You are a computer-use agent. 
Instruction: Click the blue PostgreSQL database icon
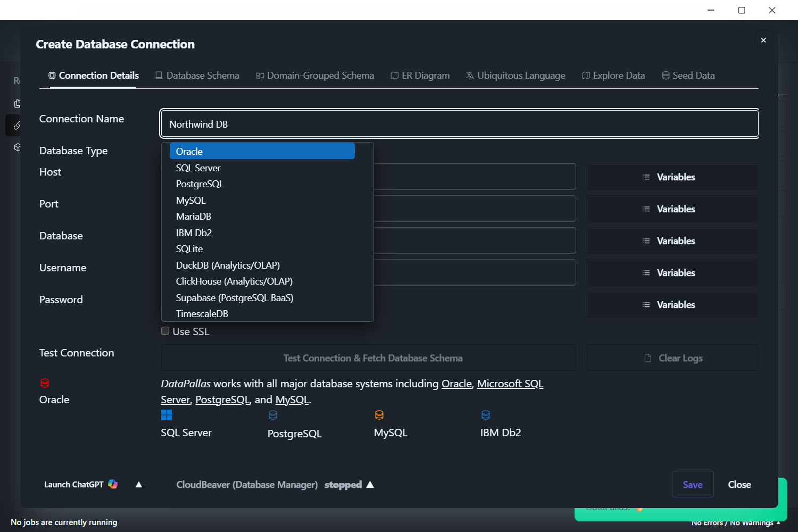pos(273,415)
